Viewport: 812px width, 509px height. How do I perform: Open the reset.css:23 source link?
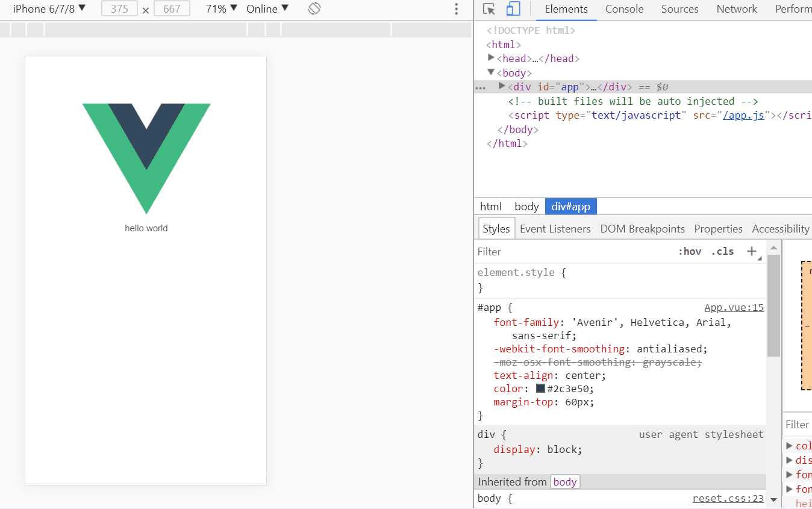point(728,499)
